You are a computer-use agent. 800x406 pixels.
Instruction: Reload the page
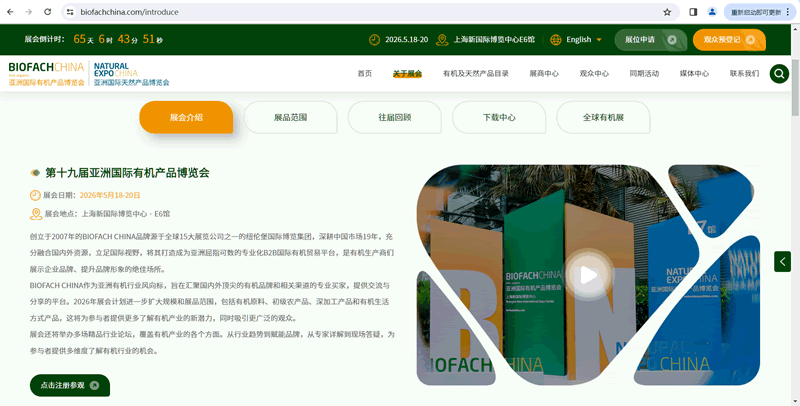click(x=49, y=12)
